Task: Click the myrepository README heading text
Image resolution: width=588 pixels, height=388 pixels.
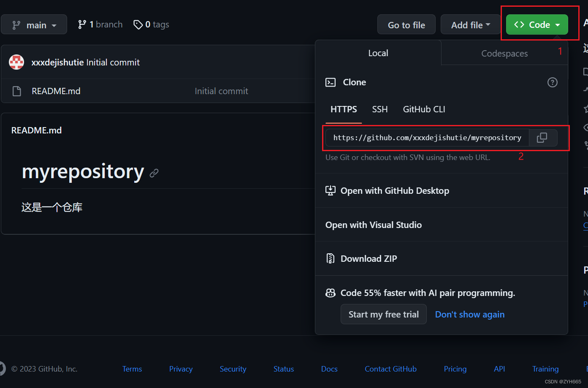Action: pos(83,172)
